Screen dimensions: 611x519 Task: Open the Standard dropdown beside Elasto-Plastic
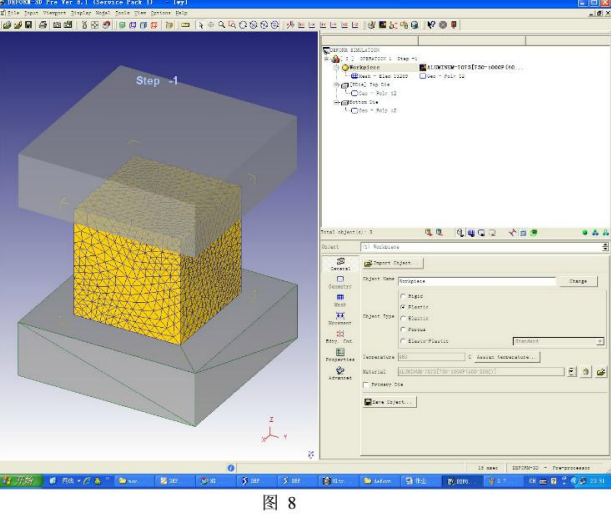(558, 341)
